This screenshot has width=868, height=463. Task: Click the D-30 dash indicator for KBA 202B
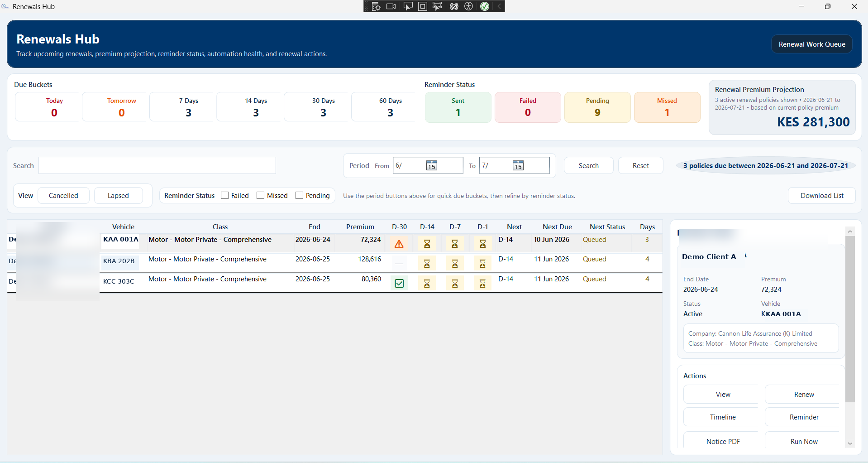tap(399, 264)
